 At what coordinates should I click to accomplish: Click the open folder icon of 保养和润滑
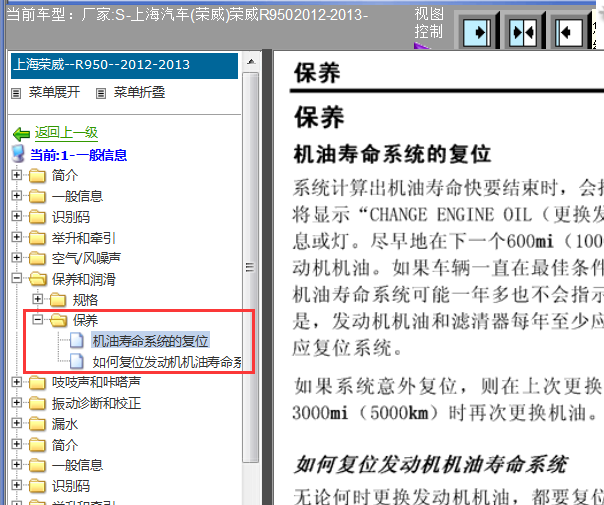click(38, 279)
